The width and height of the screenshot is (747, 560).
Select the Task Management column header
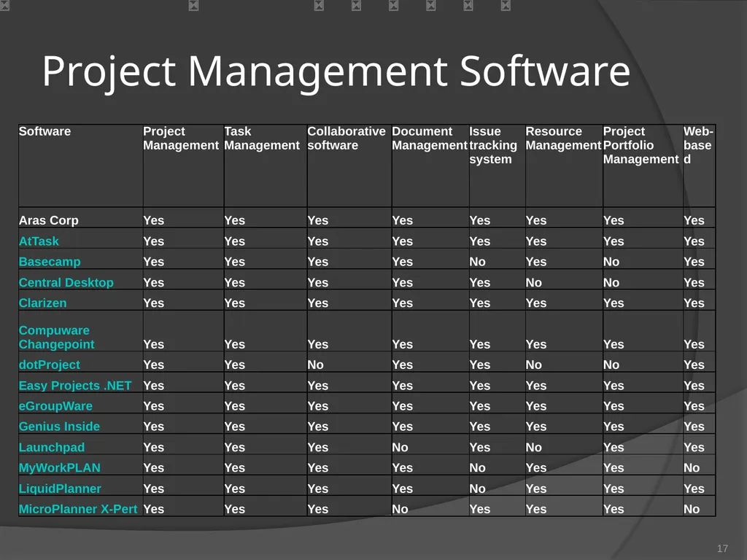266,166
